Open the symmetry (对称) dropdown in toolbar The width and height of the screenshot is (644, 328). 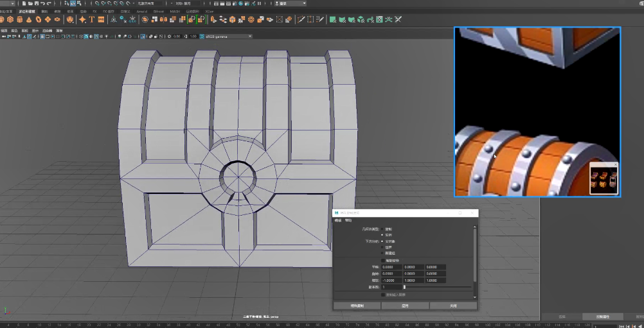186,3
